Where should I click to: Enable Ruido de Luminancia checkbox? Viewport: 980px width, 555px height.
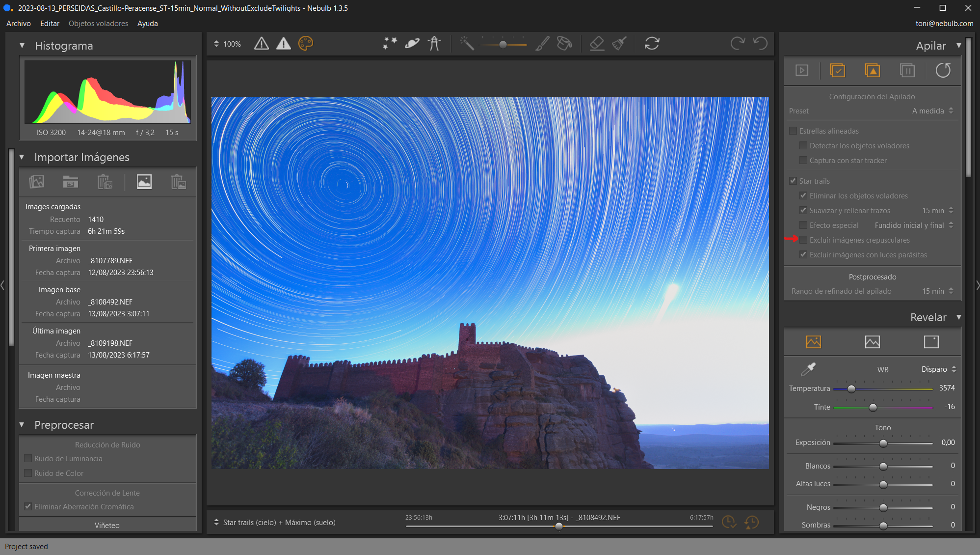pos(28,458)
